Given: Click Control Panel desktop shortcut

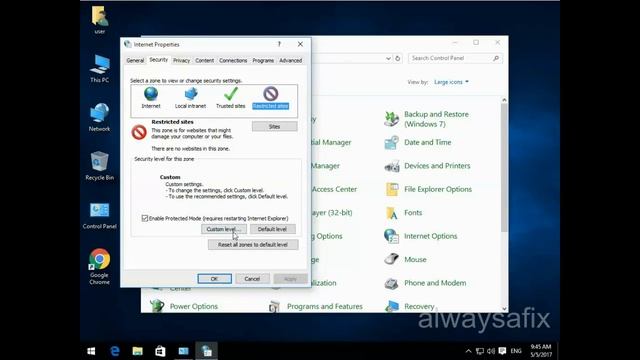Looking at the screenshot, I should click(x=100, y=216).
